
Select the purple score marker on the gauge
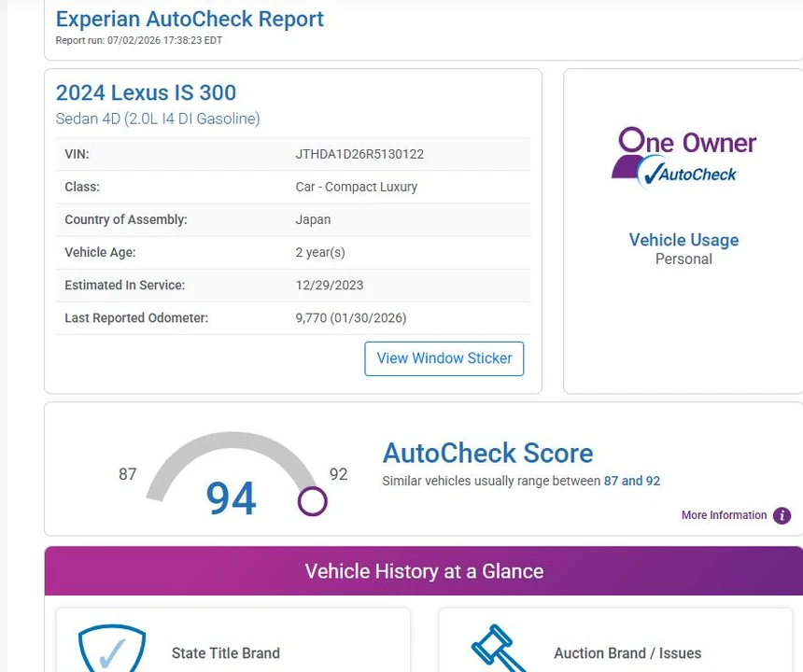313,501
